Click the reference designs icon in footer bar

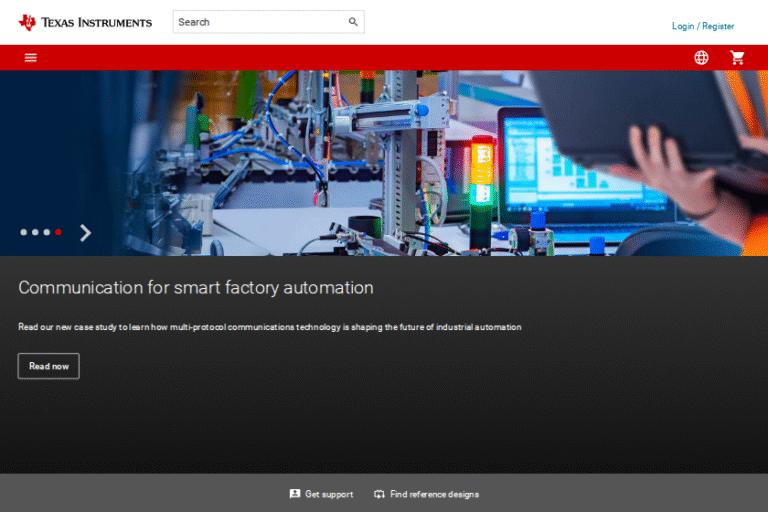click(x=379, y=494)
